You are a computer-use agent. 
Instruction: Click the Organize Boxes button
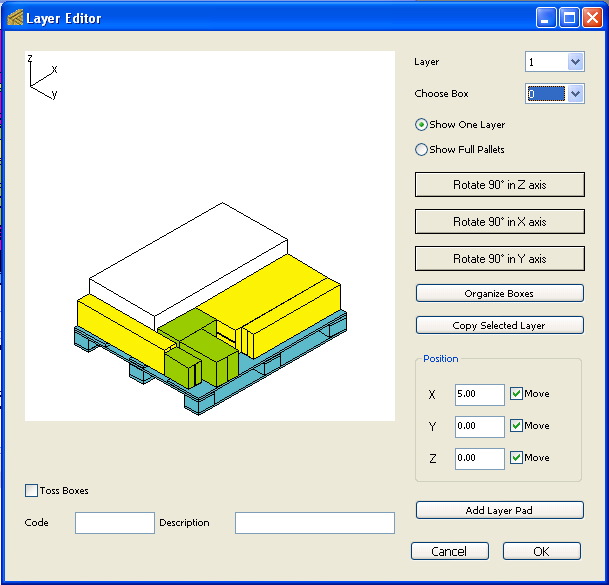[x=499, y=293]
